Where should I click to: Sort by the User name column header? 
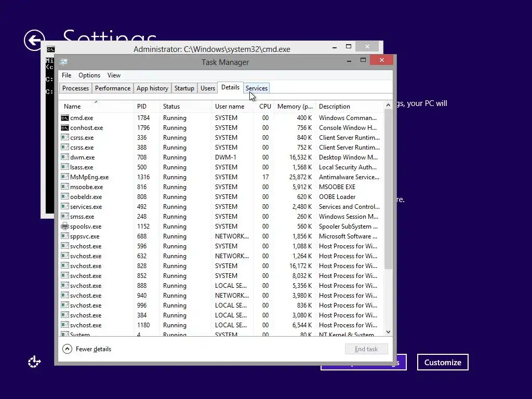tap(233, 106)
